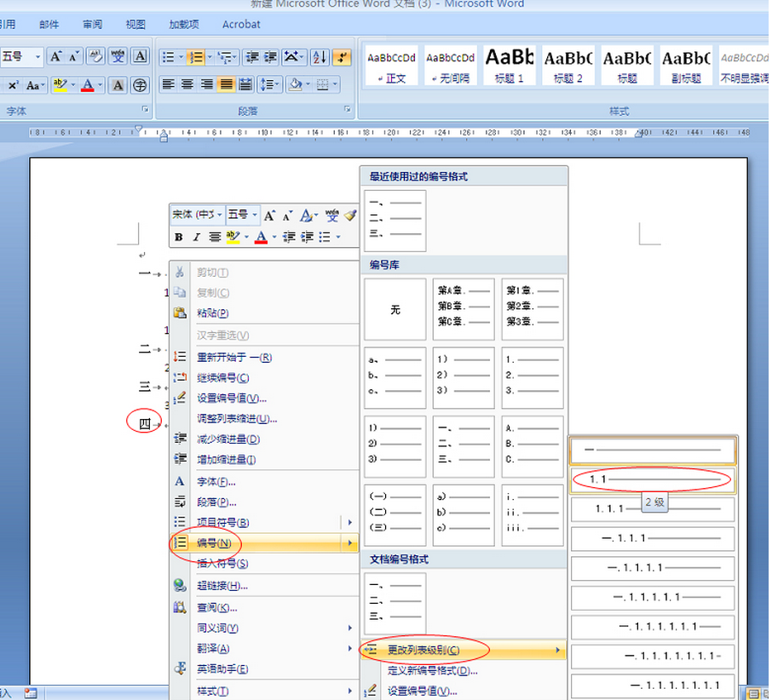The image size is (778, 700).
Task: Apply character shading in ribbon
Action: (x=118, y=85)
